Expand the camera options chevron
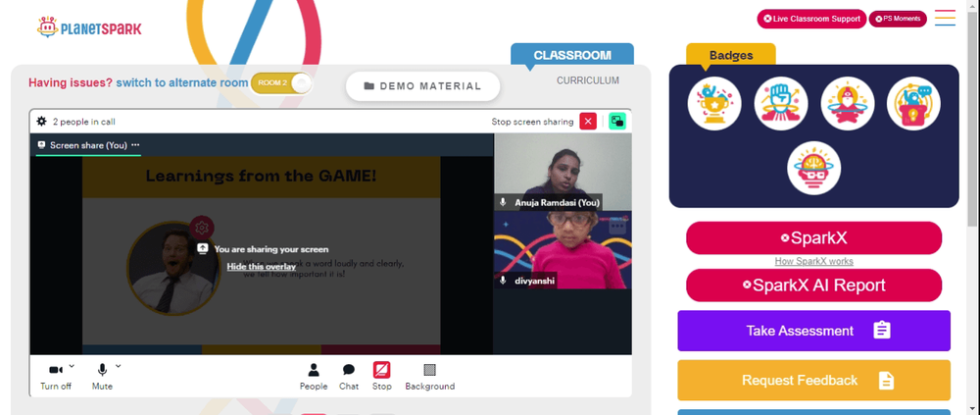This screenshot has width=980, height=415. click(72, 366)
